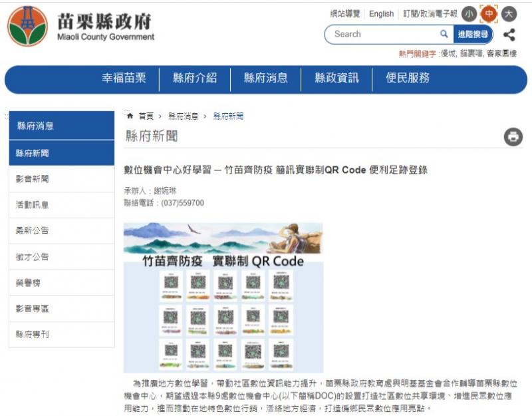
Task: Click hot keyword 客家圓樓
Action: coord(501,53)
